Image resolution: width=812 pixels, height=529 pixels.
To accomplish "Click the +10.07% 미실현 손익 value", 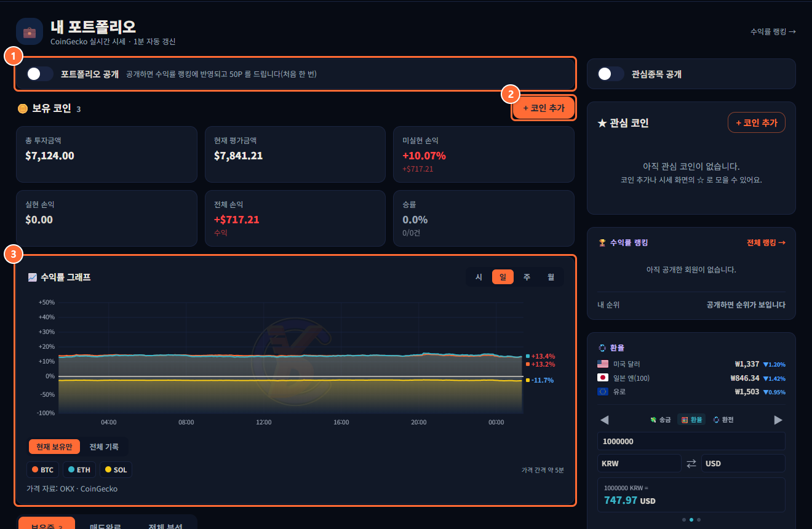I will 424,156.
